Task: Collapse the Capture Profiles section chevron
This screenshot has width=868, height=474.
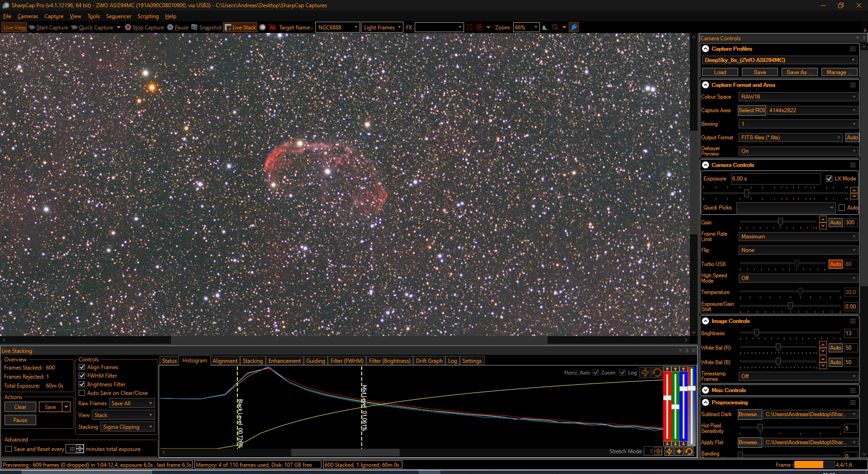Action: (706, 49)
